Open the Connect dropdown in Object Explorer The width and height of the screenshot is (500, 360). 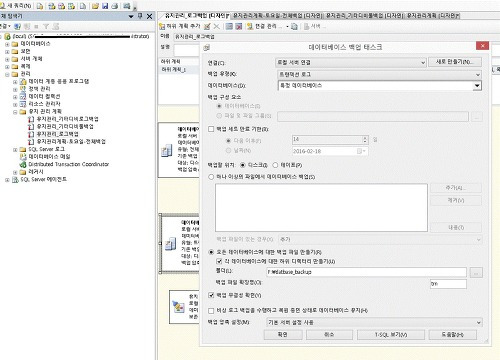coord(5,26)
